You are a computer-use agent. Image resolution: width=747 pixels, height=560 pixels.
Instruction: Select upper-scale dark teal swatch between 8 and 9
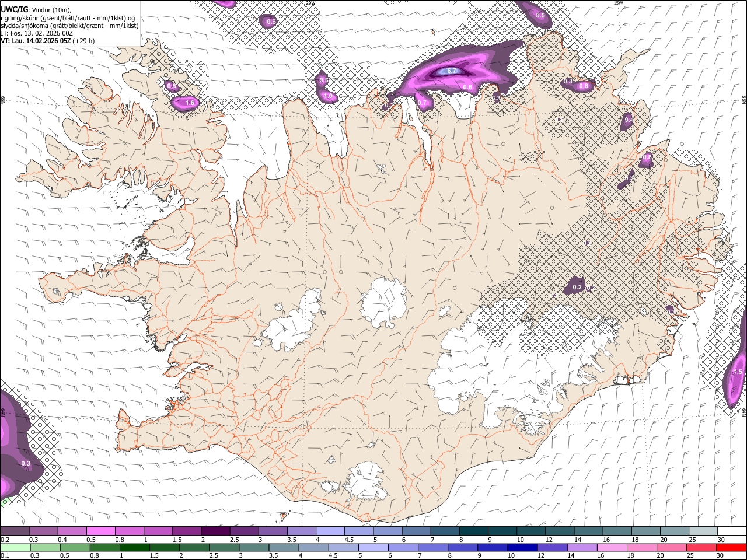click(x=474, y=531)
